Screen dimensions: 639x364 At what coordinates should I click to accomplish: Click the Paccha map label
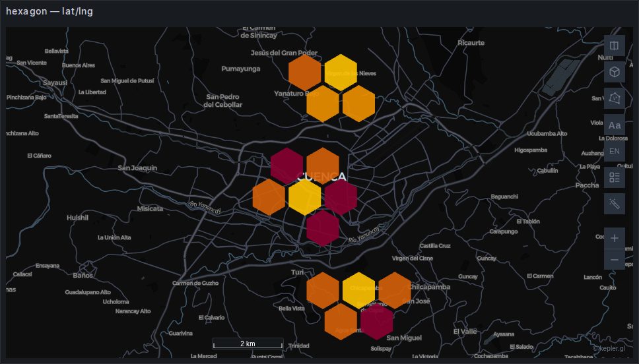[x=588, y=185]
